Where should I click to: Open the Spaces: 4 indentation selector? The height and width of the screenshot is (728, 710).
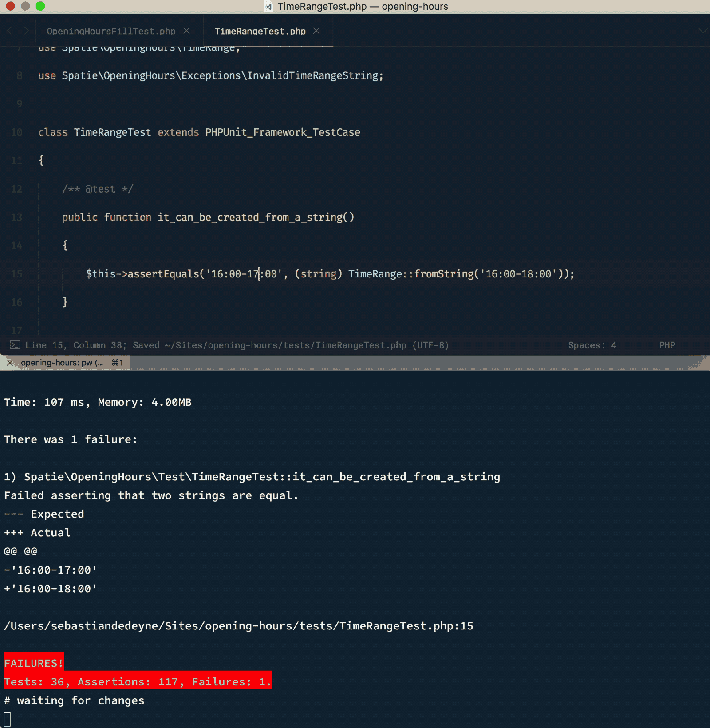[x=592, y=345]
